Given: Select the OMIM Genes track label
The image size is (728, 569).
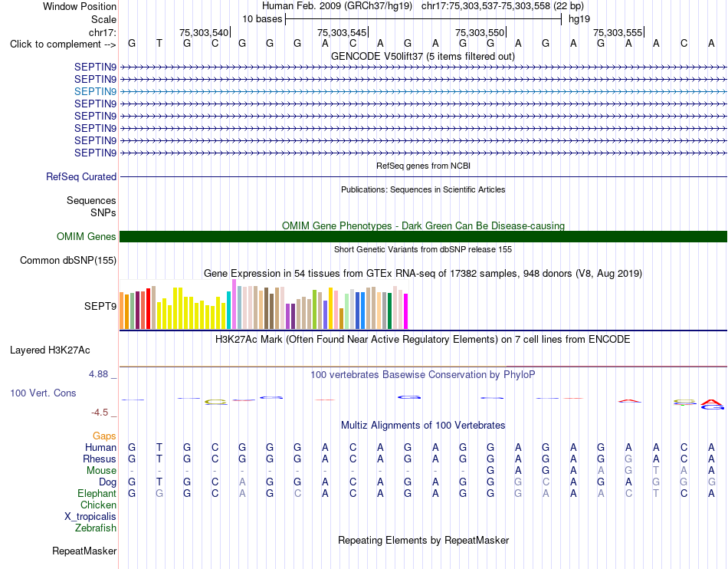Looking at the screenshot, I should pos(87,237).
